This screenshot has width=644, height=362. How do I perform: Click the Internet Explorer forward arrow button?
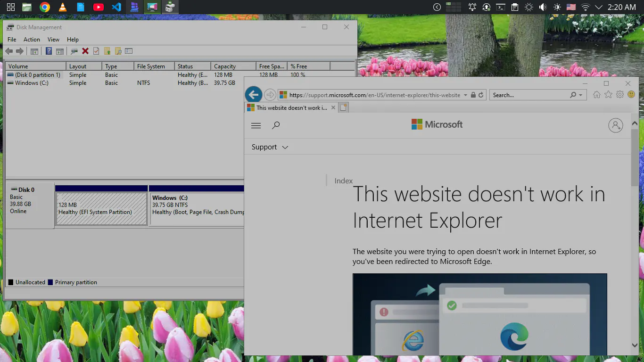click(270, 95)
